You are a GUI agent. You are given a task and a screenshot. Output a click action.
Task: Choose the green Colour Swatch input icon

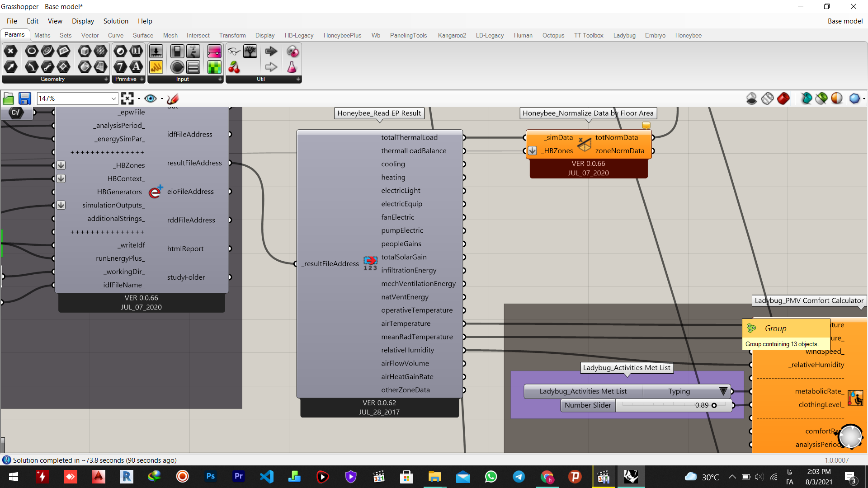pyautogui.click(x=214, y=67)
